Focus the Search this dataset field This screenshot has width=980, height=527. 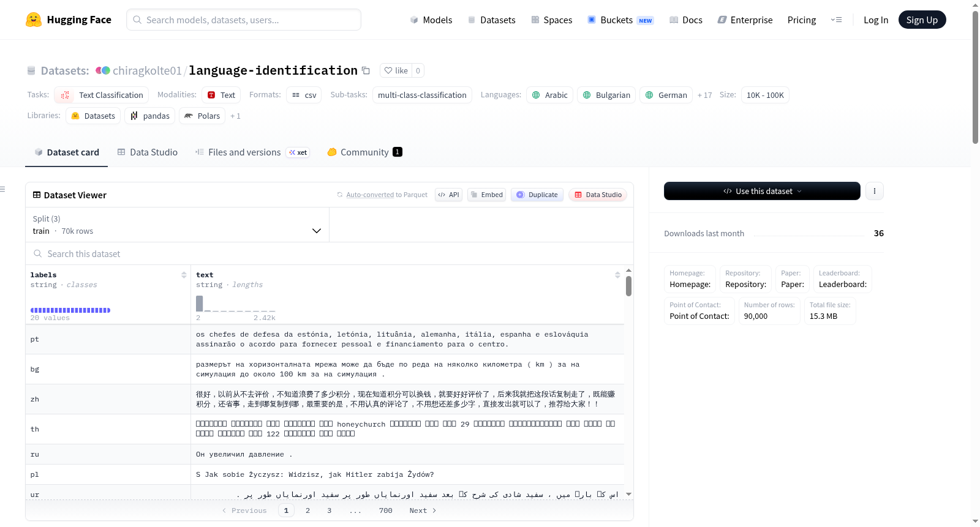coord(330,253)
